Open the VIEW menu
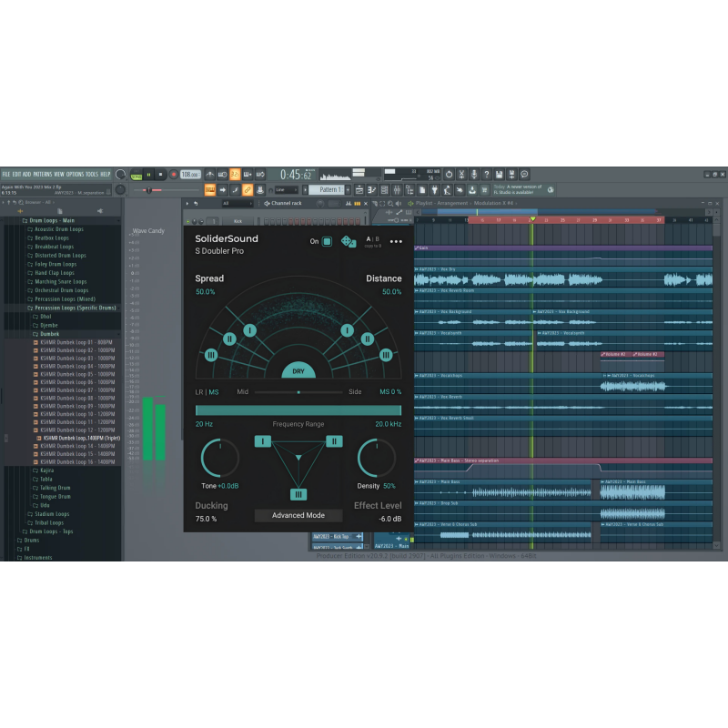728x728 pixels. 59,175
